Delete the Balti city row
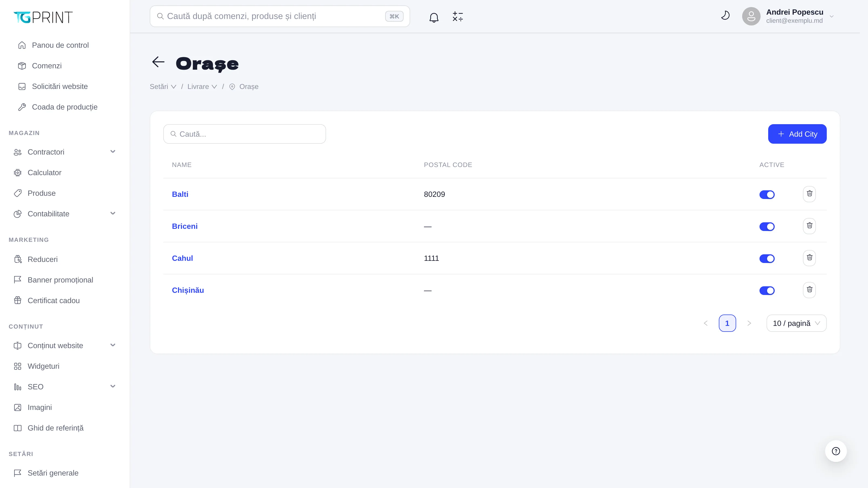Image resolution: width=868 pixels, height=488 pixels. 809,194
